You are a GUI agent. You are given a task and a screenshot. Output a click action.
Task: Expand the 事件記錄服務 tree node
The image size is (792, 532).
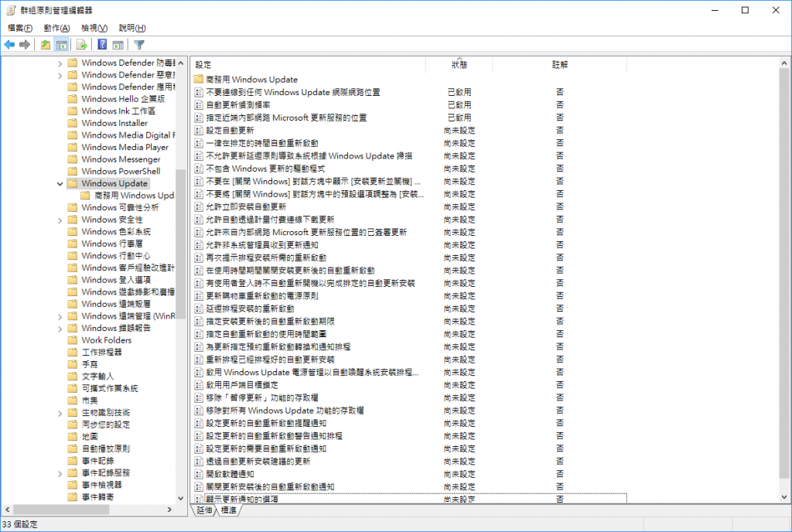pos(60,473)
